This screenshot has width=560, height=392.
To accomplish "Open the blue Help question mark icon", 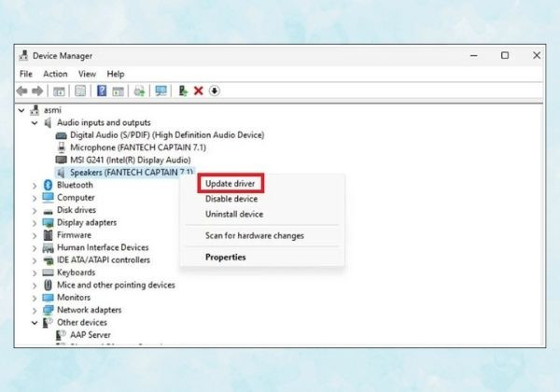I will click(102, 91).
